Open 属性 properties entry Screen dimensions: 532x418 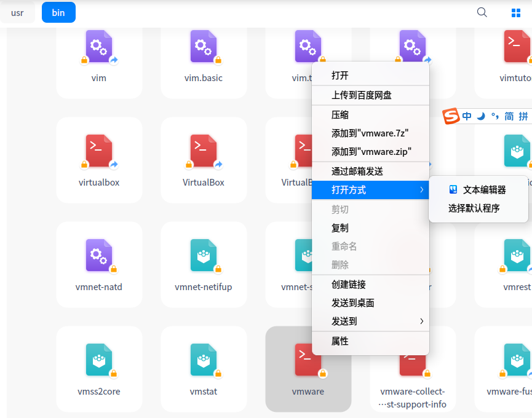(x=370, y=341)
